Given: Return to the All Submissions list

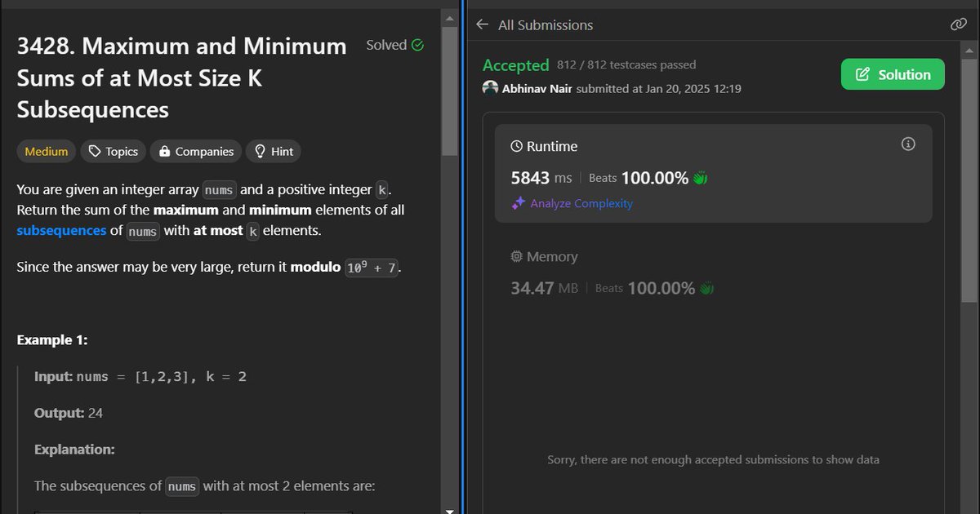Looking at the screenshot, I should pos(546,24).
